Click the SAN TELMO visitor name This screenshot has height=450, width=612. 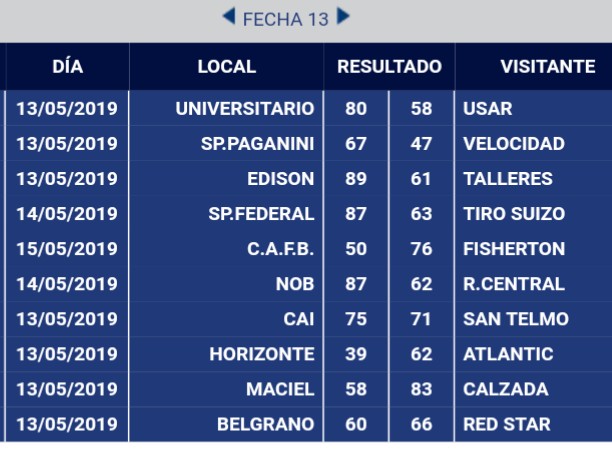[x=516, y=319]
